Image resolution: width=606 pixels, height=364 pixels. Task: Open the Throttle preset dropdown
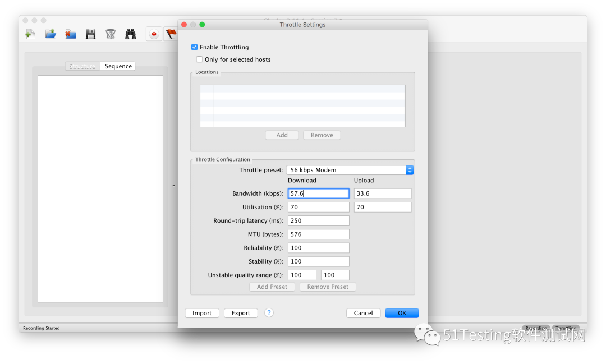[x=350, y=170]
